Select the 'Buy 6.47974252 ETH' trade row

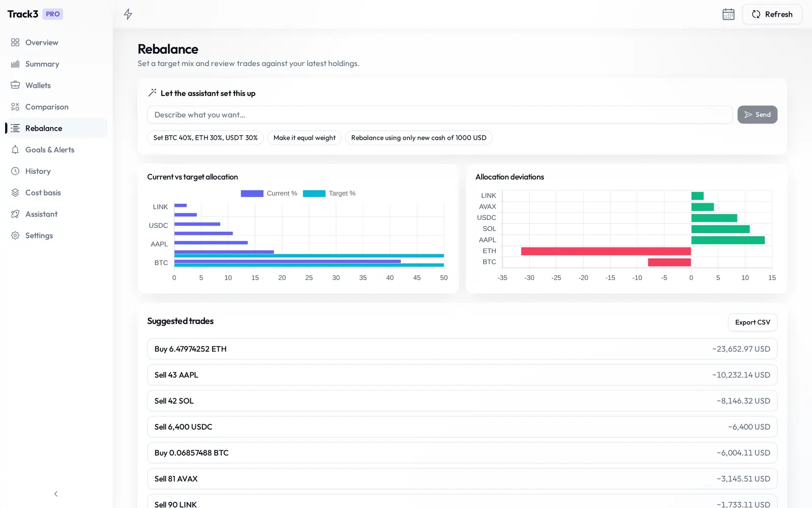(462, 349)
